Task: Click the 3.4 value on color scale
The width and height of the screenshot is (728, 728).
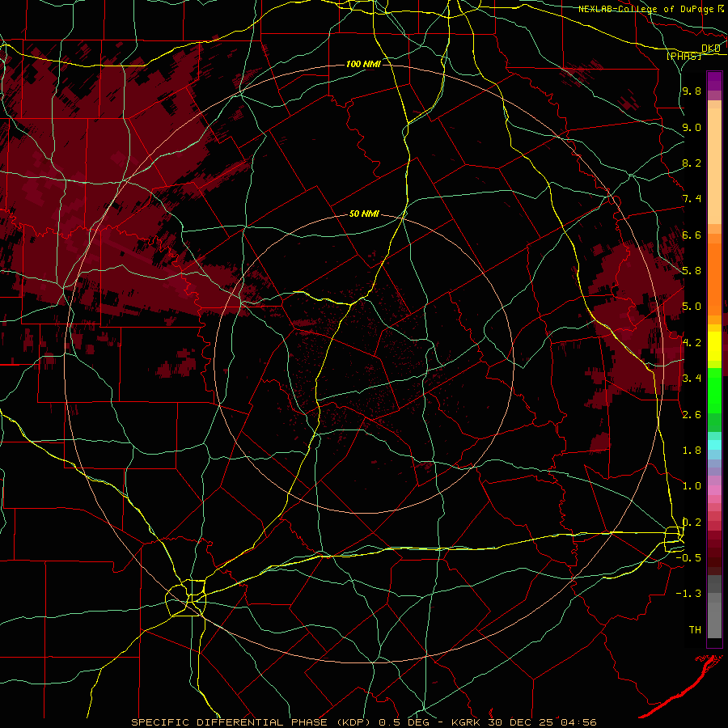Action: point(692,379)
